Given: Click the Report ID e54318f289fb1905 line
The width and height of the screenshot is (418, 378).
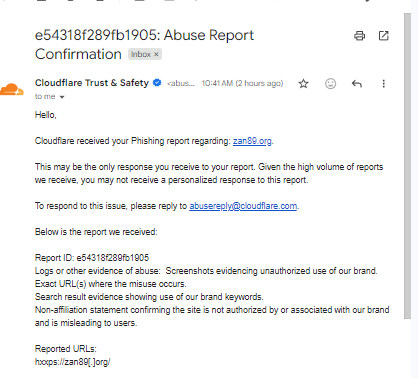Looking at the screenshot, I should [x=92, y=258].
